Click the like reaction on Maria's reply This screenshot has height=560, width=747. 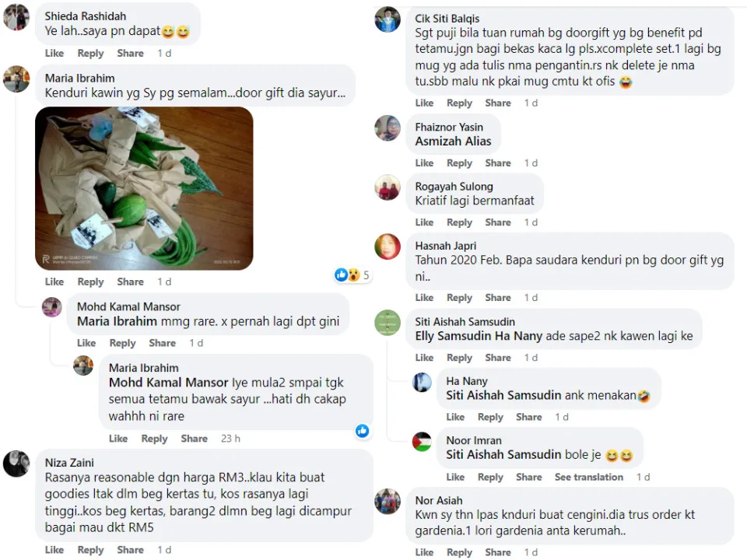363,431
